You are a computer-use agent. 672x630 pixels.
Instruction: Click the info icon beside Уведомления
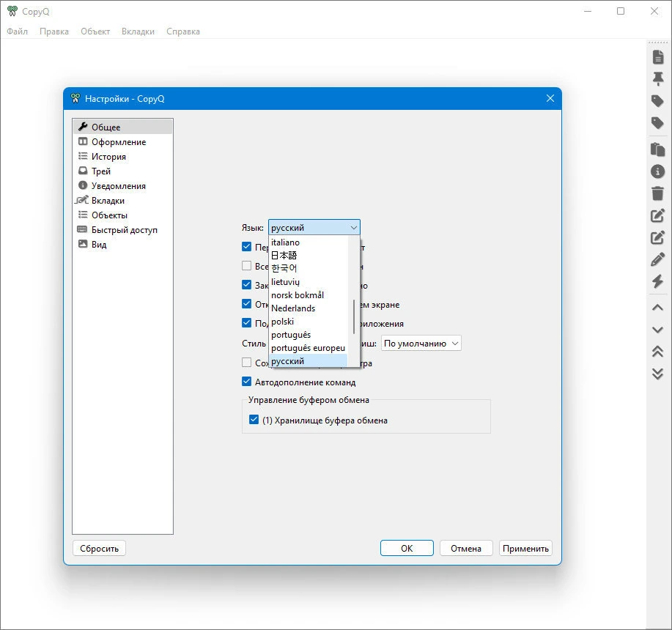pyautogui.click(x=83, y=185)
